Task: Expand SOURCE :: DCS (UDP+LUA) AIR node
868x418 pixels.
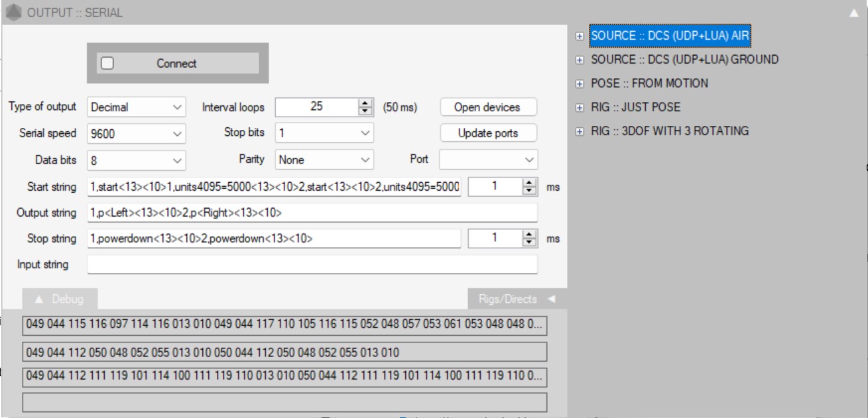Action: pyautogui.click(x=580, y=36)
